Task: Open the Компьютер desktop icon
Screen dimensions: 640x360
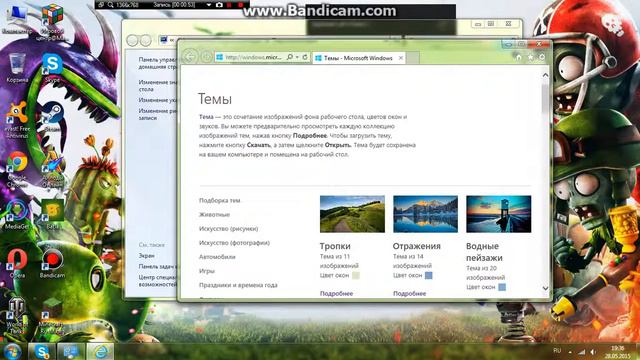Action: pos(17,19)
